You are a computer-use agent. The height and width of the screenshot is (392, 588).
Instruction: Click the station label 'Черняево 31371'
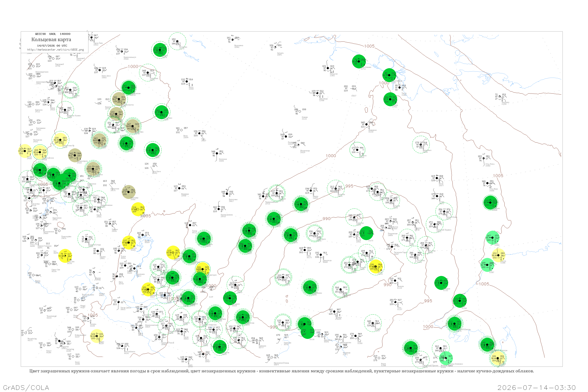pos(346,354)
